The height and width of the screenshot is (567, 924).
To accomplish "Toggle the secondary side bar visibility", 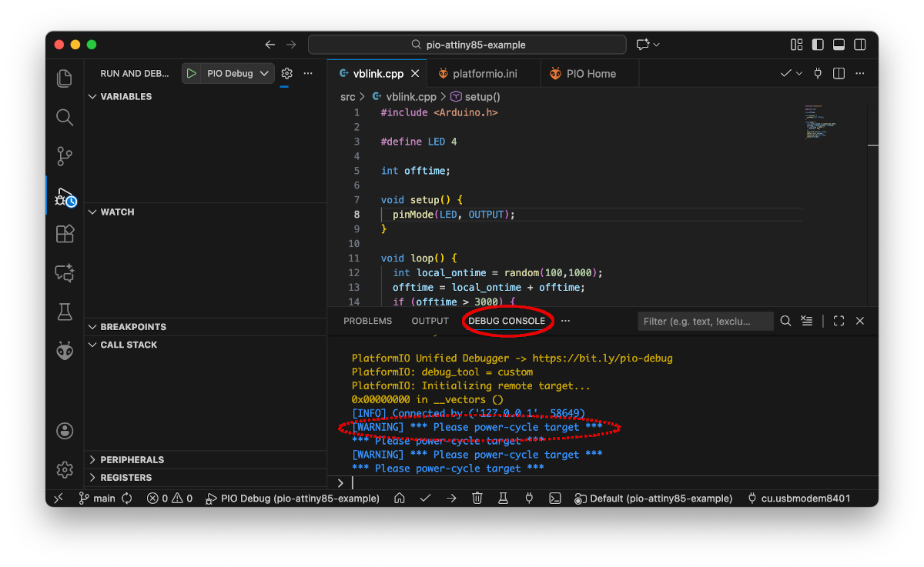I will click(x=860, y=45).
